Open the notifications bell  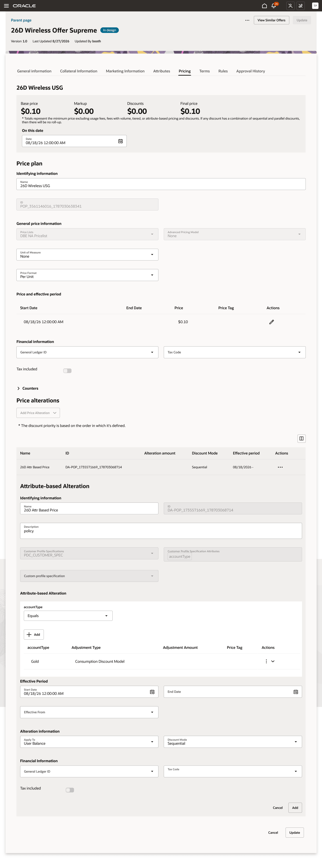[274, 6]
